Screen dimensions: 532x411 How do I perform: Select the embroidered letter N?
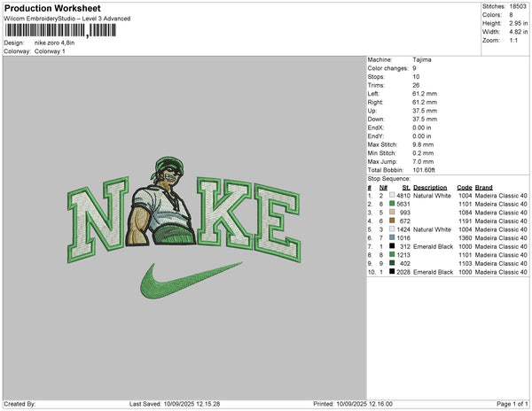[x=98, y=219]
